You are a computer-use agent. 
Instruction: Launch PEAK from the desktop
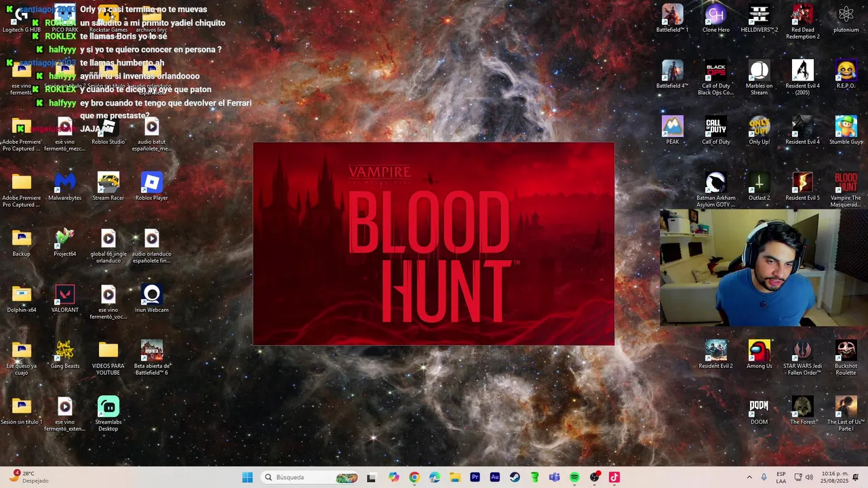tap(672, 131)
